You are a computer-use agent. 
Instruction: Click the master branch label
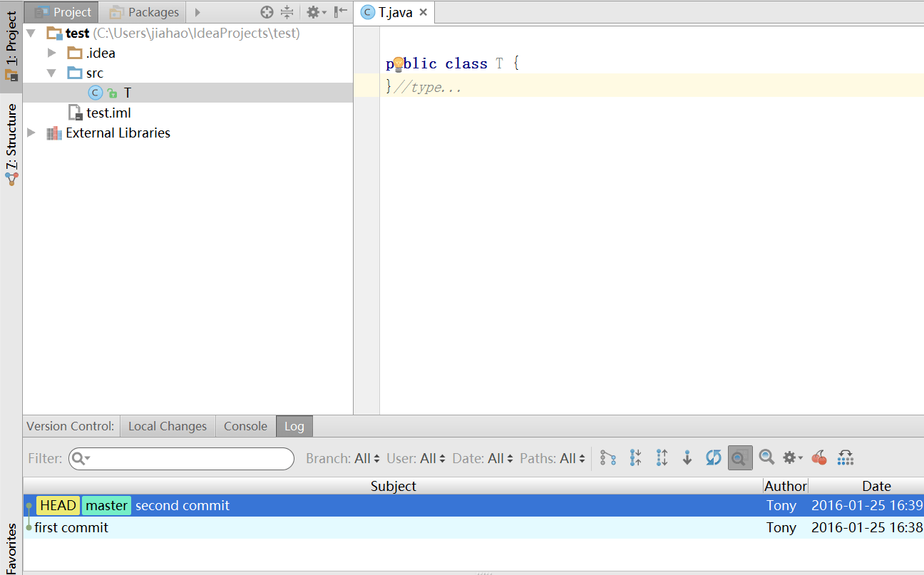click(106, 505)
